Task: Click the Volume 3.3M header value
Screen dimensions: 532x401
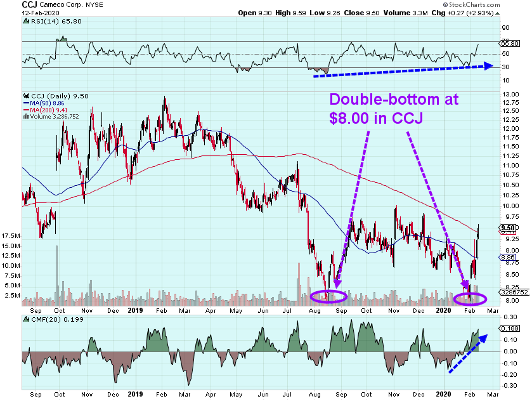Action: tap(405, 13)
